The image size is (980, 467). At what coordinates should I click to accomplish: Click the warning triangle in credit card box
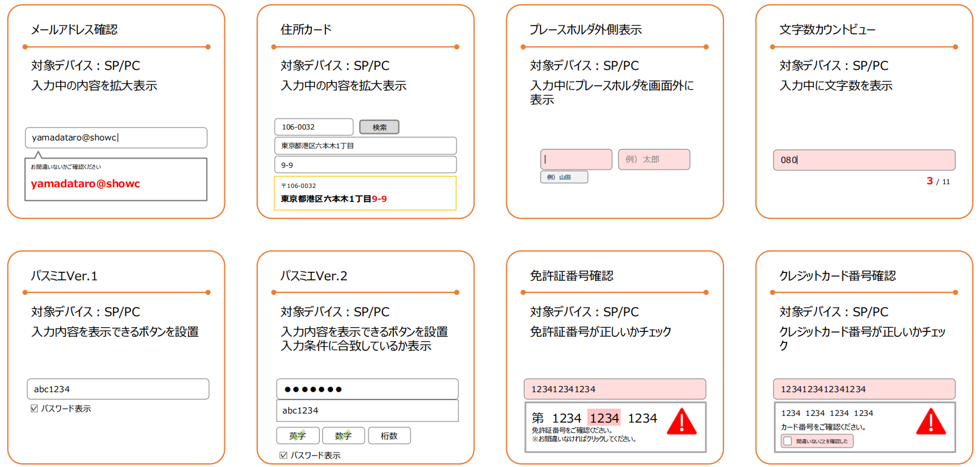(931, 421)
